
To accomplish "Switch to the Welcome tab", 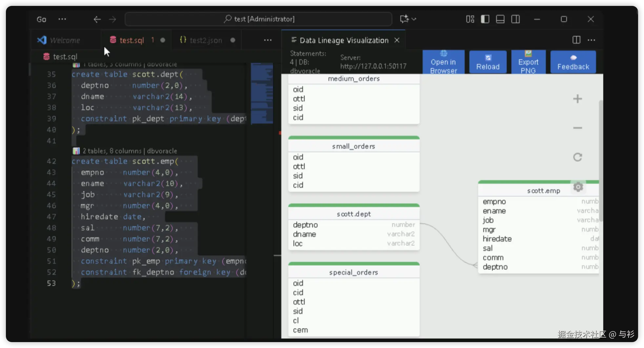I will (x=65, y=40).
